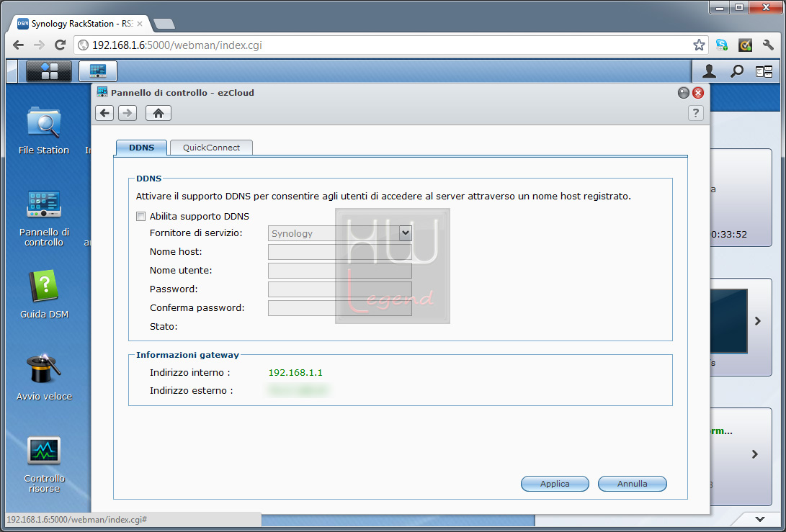Image resolution: width=786 pixels, height=532 pixels.
Task: Expand lower widget panel right chevron
Action: (754, 454)
